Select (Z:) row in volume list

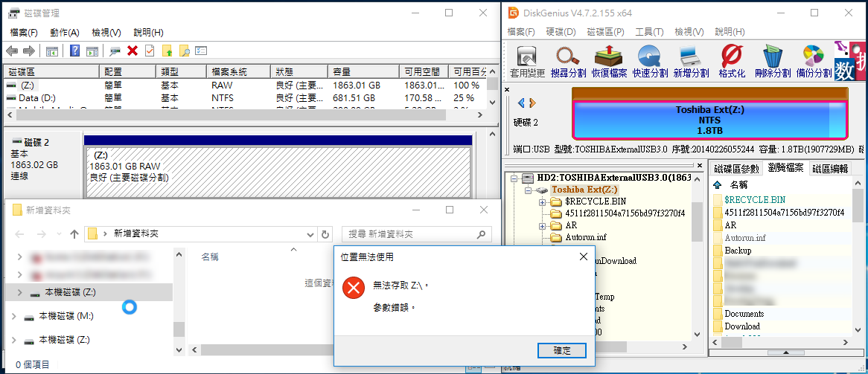pyautogui.click(x=245, y=86)
